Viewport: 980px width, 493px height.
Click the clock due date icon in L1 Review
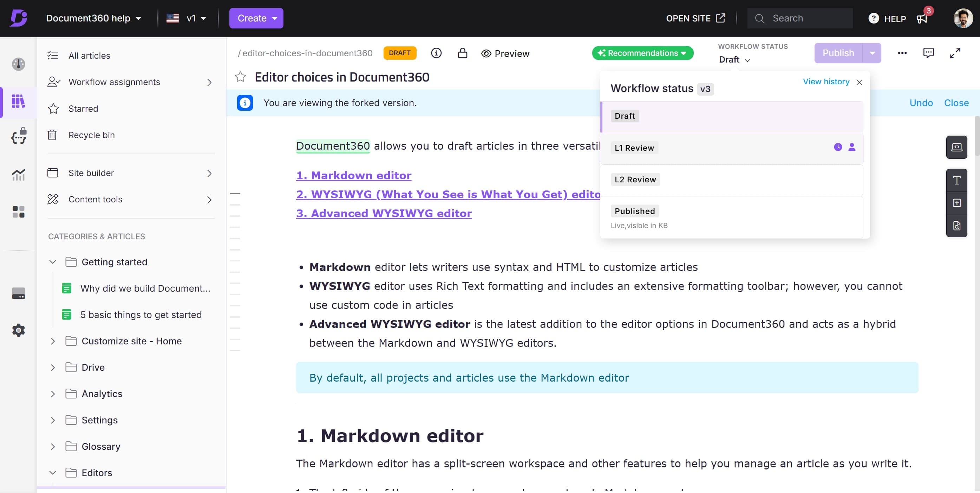coord(838,147)
